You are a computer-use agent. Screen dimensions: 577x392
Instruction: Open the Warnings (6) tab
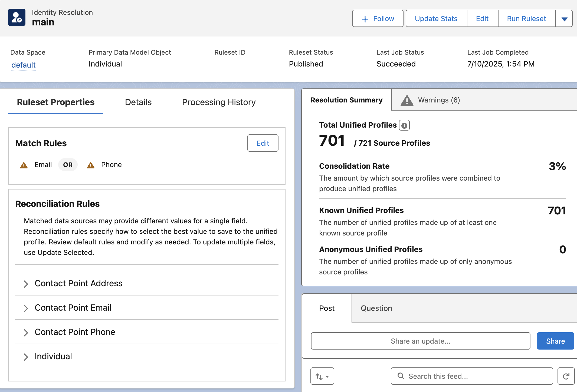click(438, 100)
